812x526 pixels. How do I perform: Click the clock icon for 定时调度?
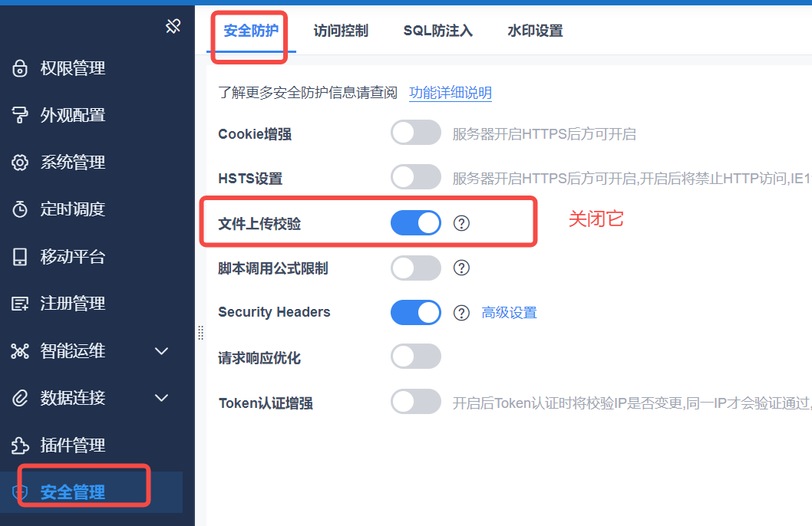click(x=20, y=209)
